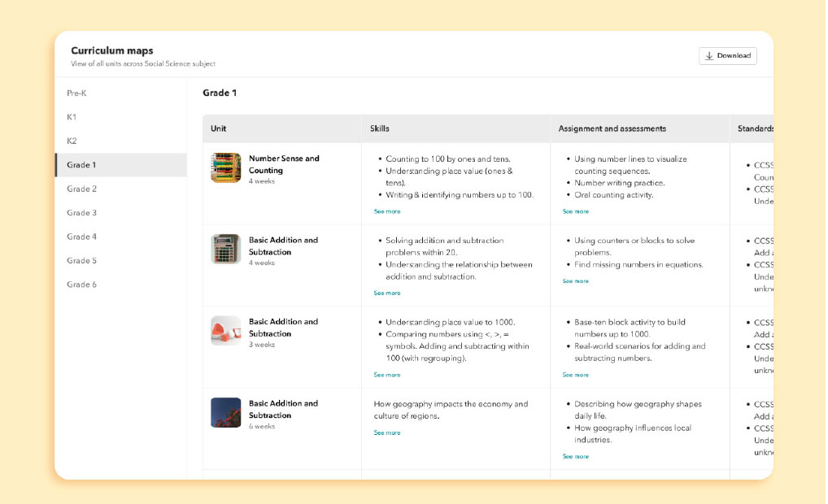The height and width of the screenshot is (504, 828).
Task: Open Grade 3 in the sidebar
Action: click(x=82, y=213)
